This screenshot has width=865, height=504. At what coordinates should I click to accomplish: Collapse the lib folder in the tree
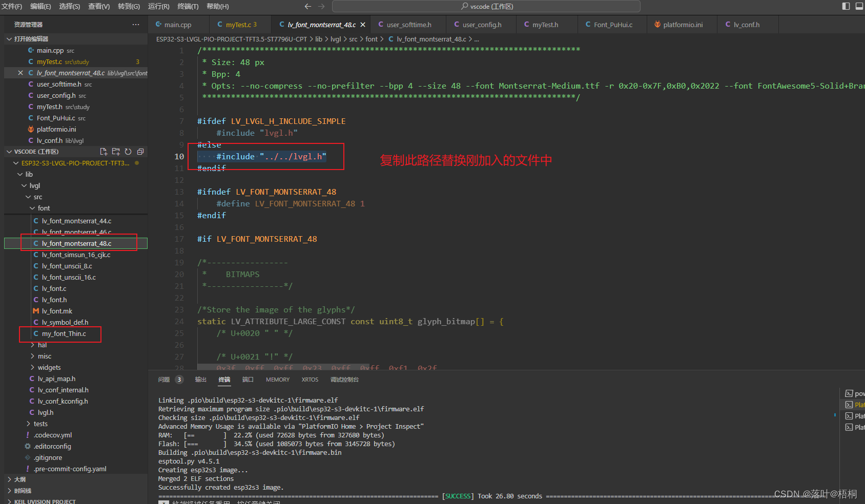pos(76,174)
